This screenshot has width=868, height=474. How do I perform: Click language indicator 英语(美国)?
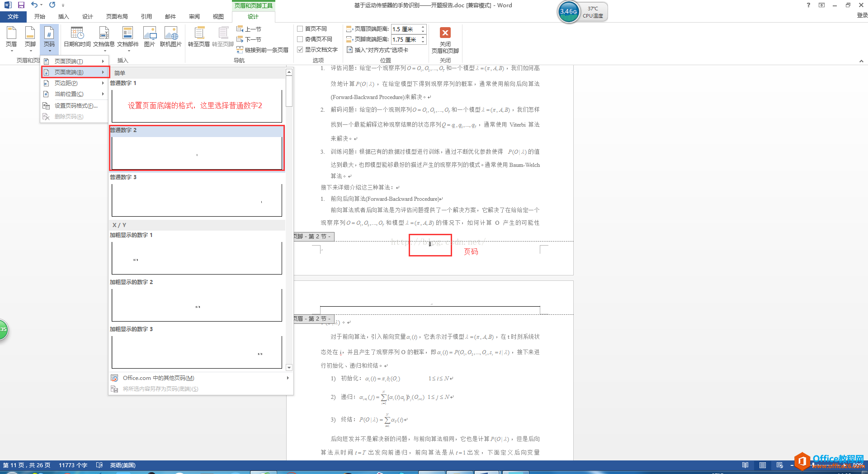click(x=123, y=465)
